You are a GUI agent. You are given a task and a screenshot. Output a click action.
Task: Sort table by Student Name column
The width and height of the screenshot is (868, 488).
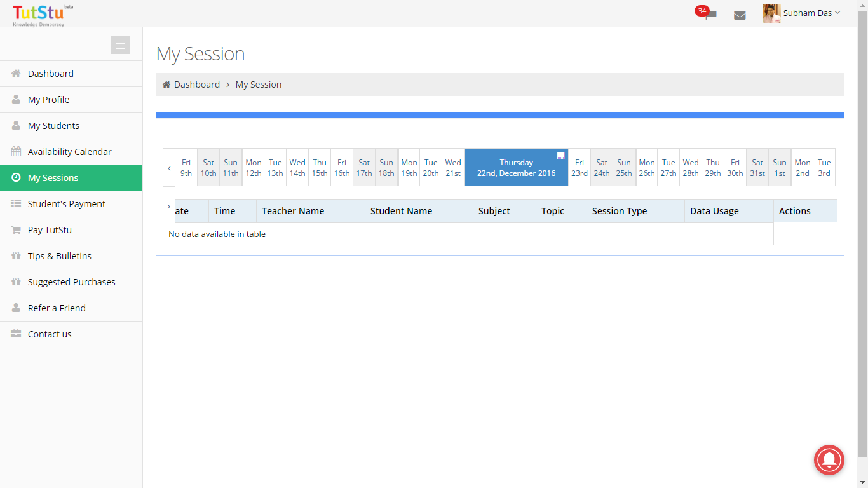pos(419,211)
